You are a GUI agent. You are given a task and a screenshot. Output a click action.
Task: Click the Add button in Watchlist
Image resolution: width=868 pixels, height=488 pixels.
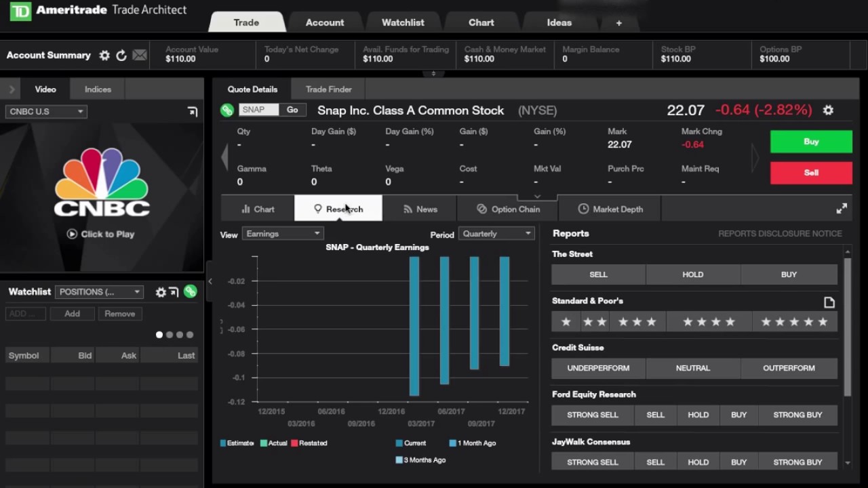click(x=72, y=314)
